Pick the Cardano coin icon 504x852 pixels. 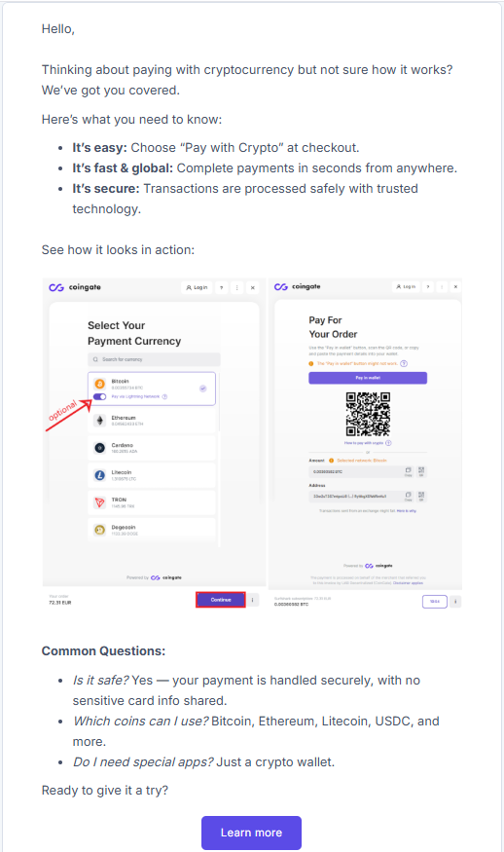pos(99,448)
